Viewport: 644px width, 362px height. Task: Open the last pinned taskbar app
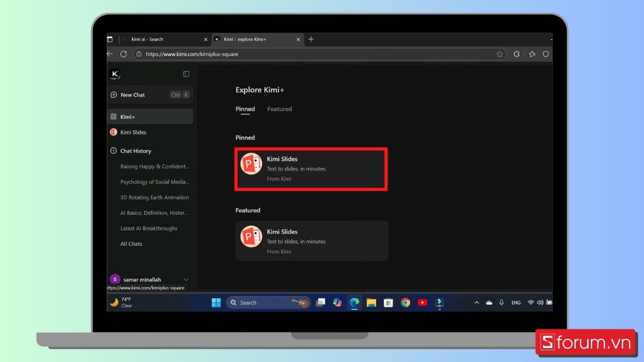pyautogui.click(x=440, y=302)
